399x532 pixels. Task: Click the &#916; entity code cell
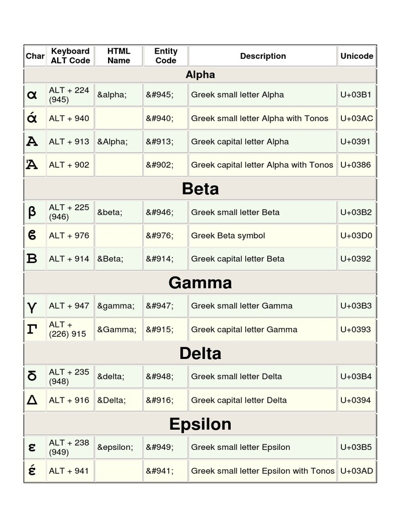tap(159, 400)
